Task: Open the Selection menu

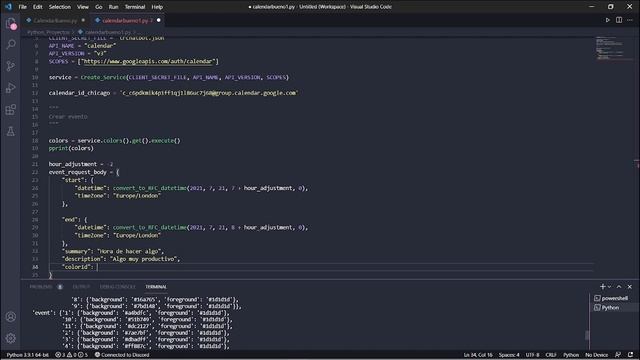Action: coord(60,7)
